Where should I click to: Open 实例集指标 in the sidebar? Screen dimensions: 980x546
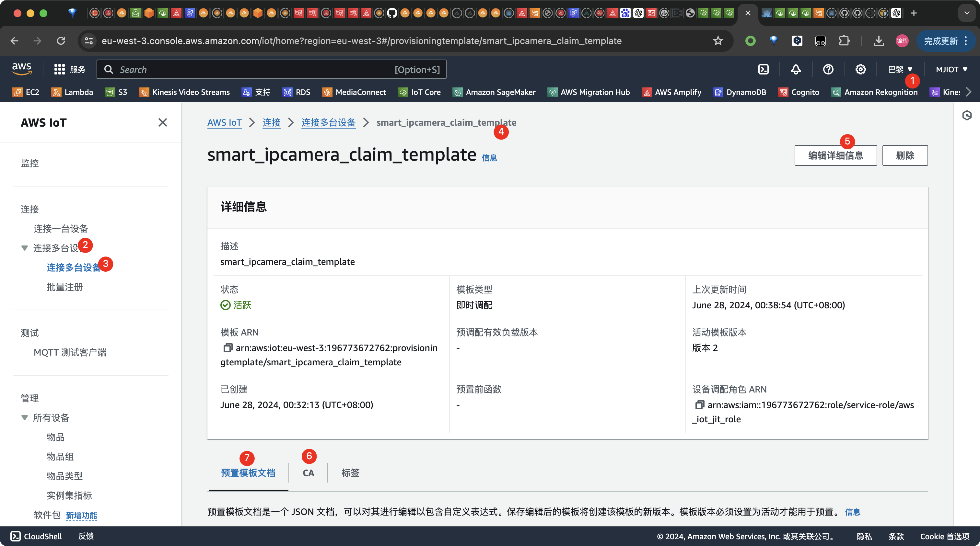(x=69, y=495)
